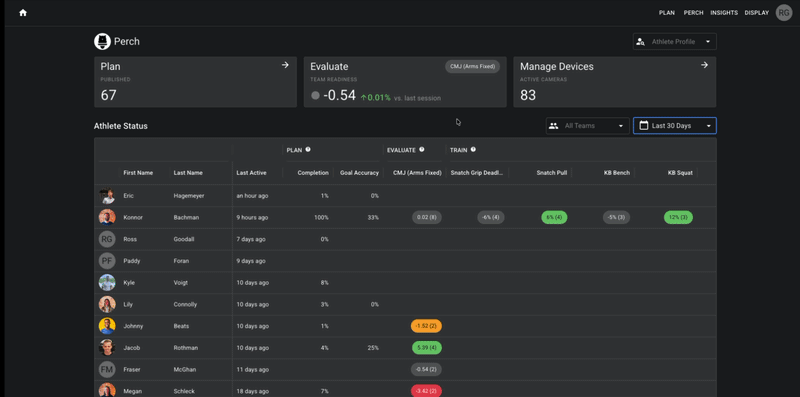
Task: Open Konnor Bachman's avatar thumbnail
Action: click(x=107, y=217)
